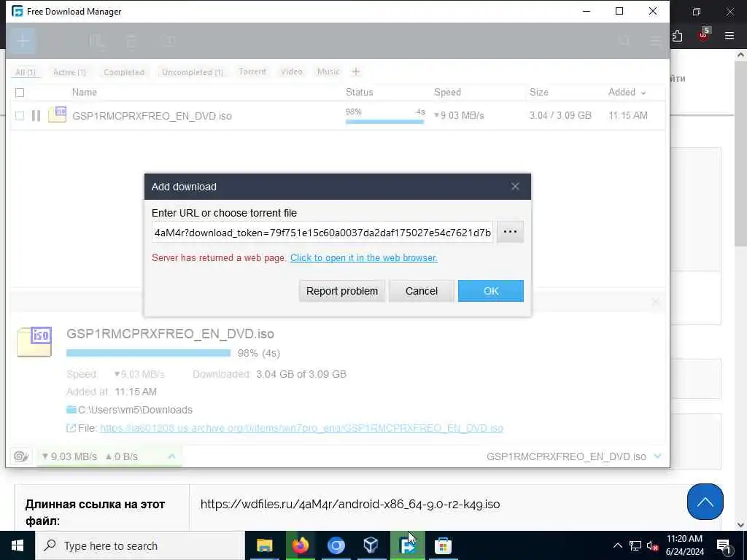747x560 pixels.
Task: Tick the checkbox for GSP1RMCPRXFREO_EN_DVD.iso row
Action: point(20,116)
